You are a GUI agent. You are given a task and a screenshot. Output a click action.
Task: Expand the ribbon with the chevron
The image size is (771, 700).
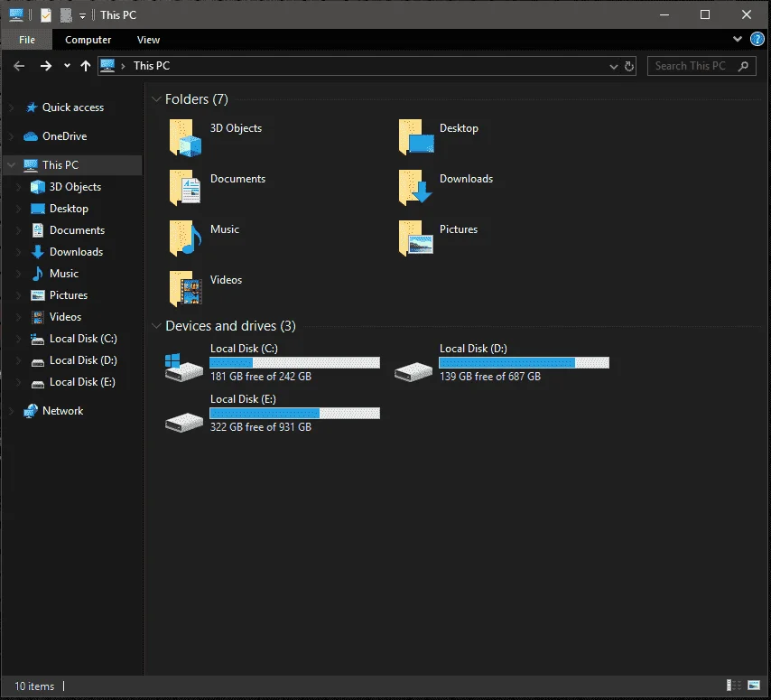pyautogui.click(x=737, y=39)
